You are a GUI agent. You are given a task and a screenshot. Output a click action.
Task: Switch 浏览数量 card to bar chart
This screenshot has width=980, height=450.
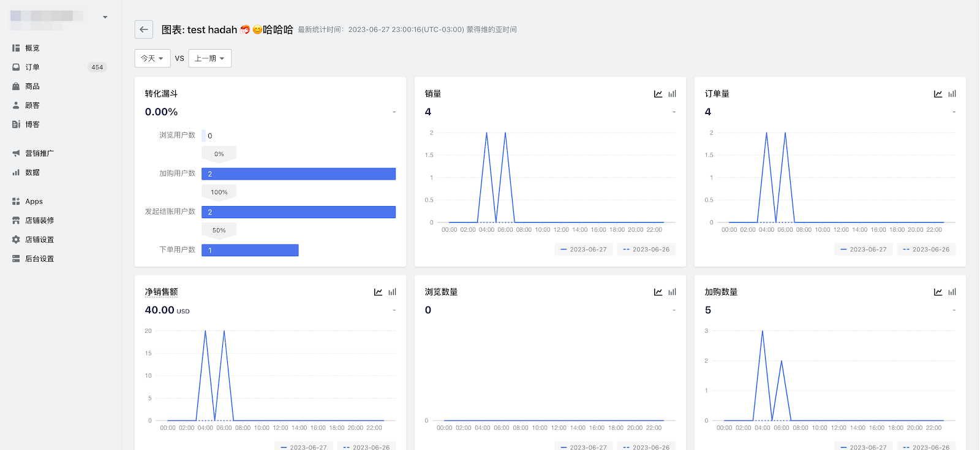coord(672,292)
